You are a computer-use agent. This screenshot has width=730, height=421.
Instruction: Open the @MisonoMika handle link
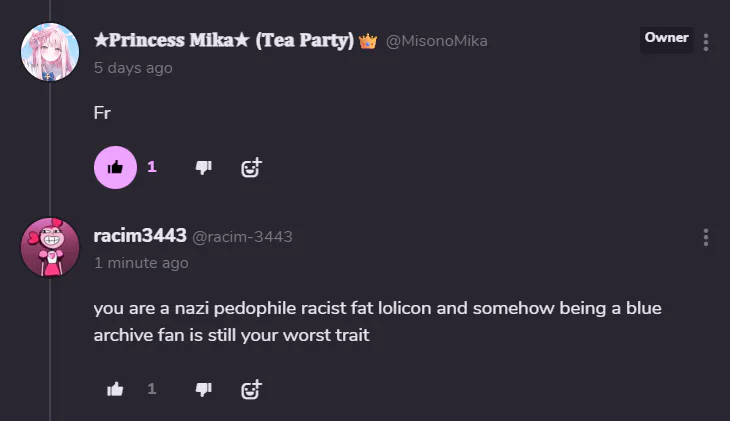coord(436,41)
